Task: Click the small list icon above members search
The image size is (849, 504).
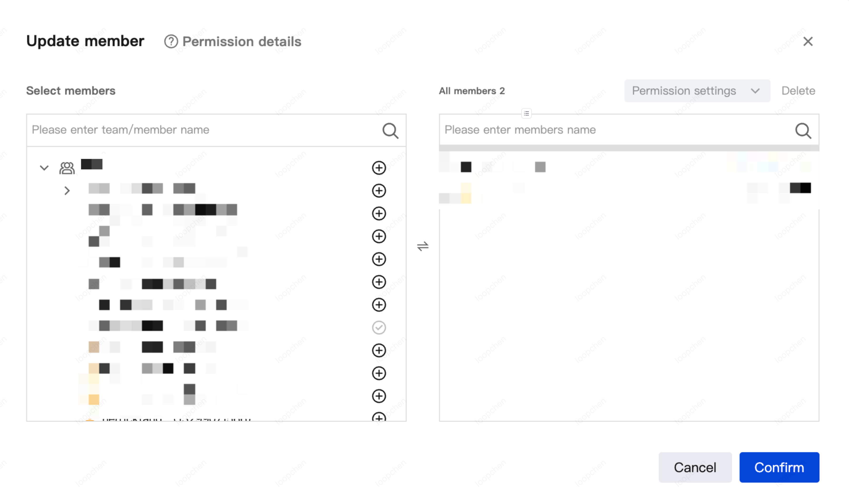Action: point(526,113)
